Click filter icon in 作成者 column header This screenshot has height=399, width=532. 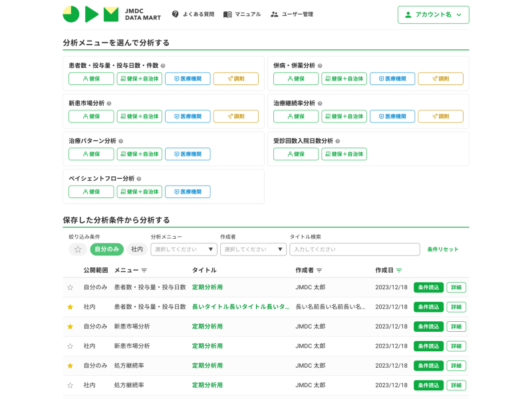pos(319,271)
